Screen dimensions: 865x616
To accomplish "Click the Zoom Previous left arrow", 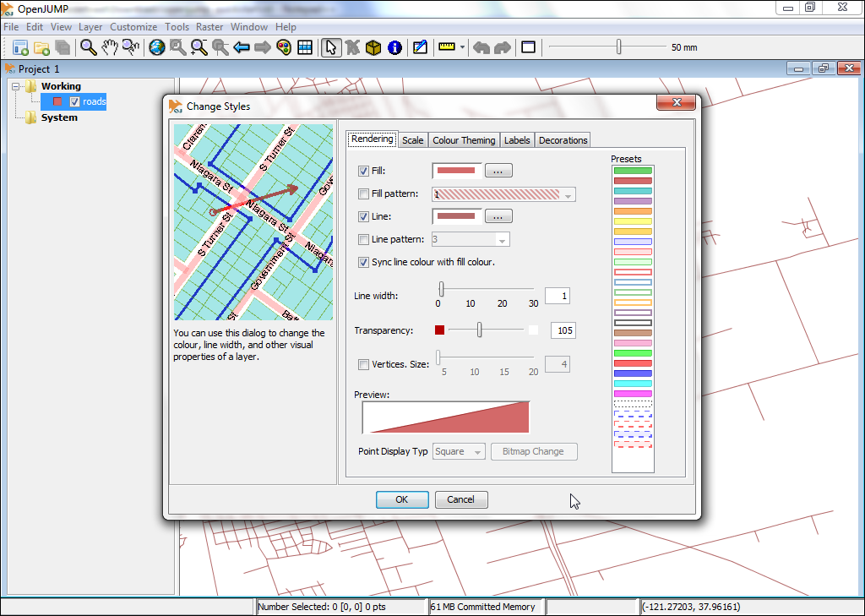I will [x=242, y=47].
